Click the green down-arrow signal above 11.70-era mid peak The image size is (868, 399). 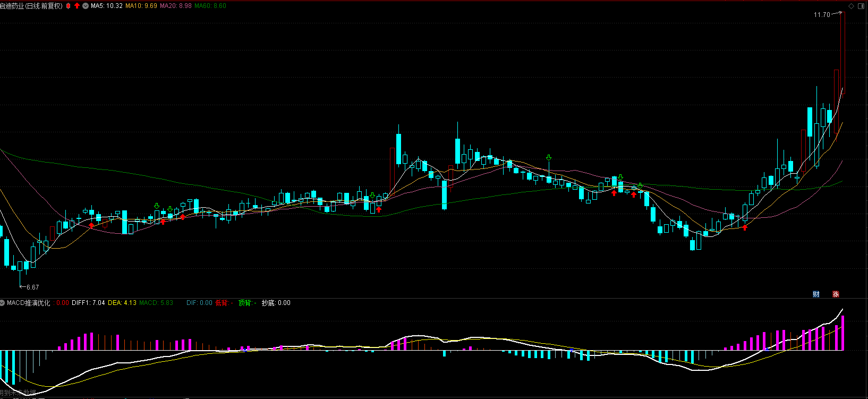pyautogui.click(x=549, y=158)
